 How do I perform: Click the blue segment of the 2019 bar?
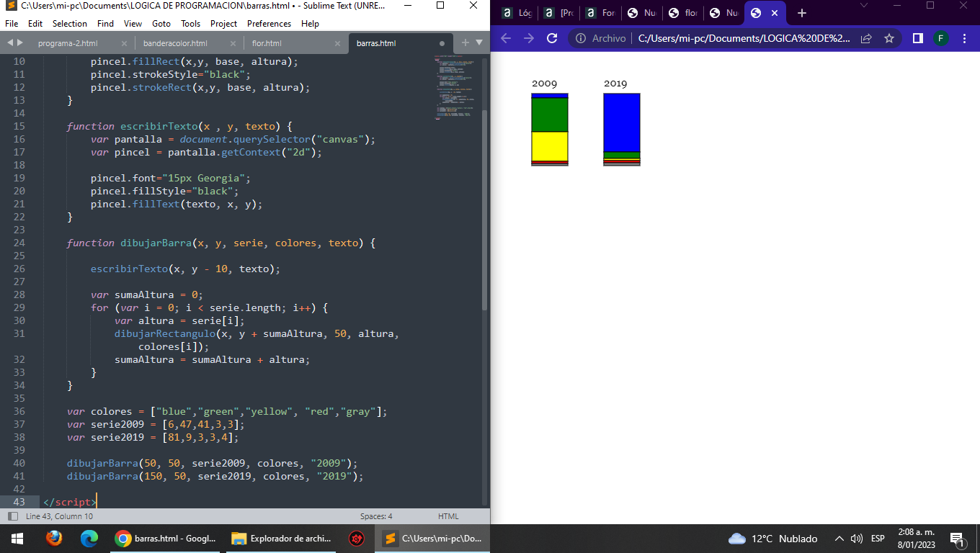click(x=622, y=122)
